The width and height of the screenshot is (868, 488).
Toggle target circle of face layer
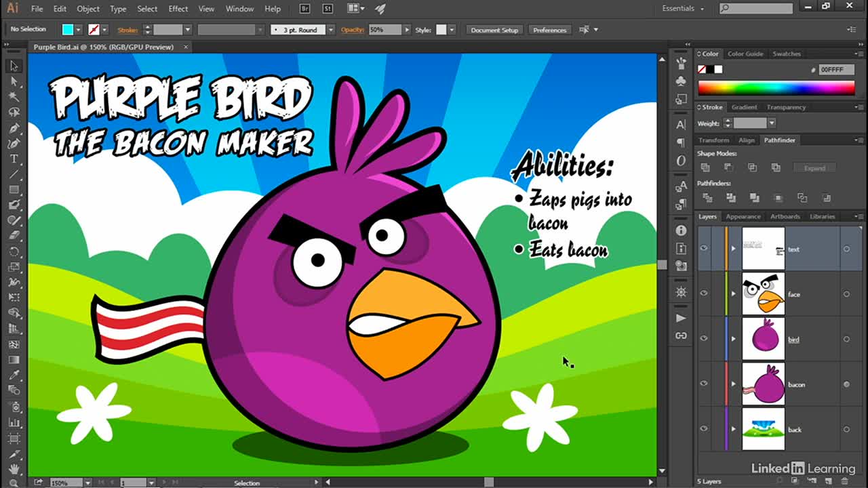(846, 294)
